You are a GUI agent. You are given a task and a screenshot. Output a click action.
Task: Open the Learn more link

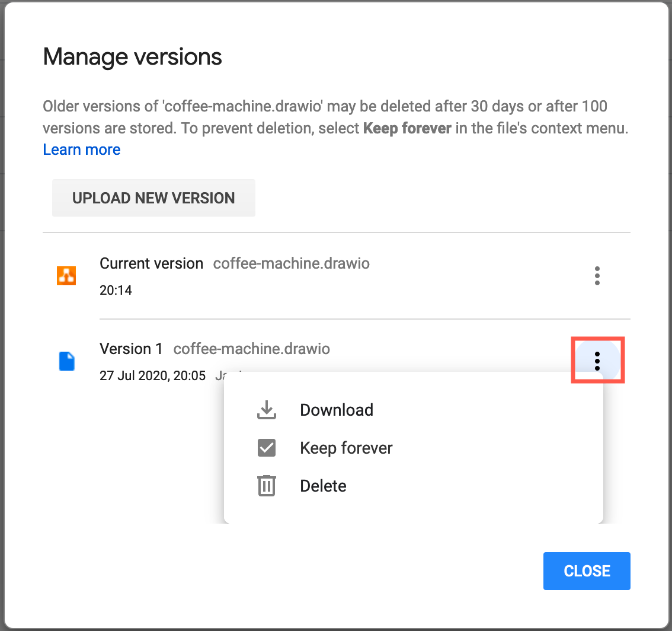81,149
